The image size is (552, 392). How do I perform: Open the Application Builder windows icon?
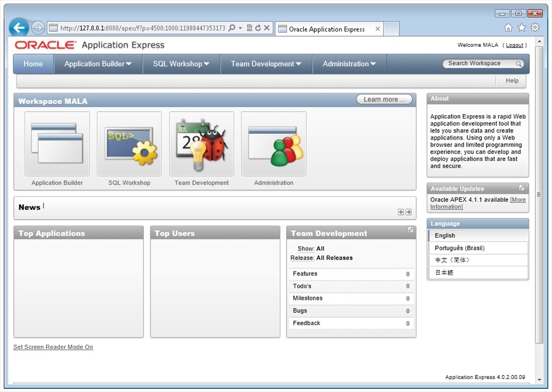coord(57,144)
